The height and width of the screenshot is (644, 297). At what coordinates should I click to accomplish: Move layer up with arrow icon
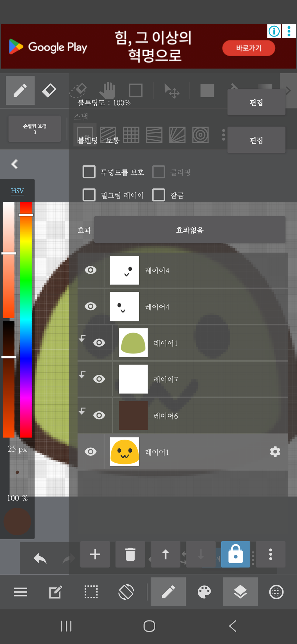tap(165, 554)
